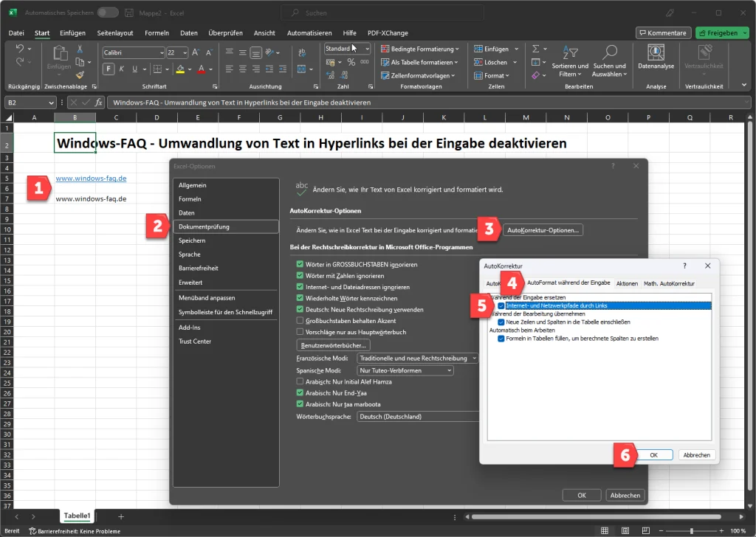Click the save disk icon
Image resolution: width=756 pixels, height=537 pixels.
pos(129,13)
